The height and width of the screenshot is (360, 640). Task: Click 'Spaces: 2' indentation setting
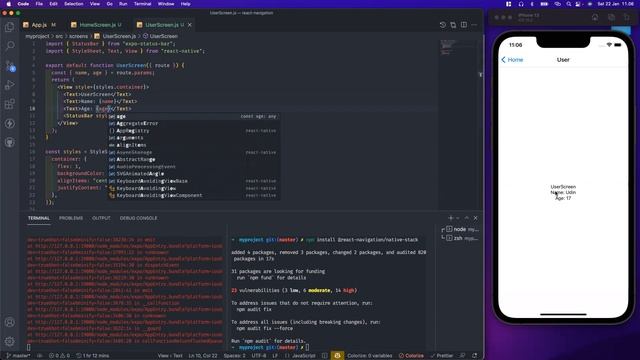[234, 356]
